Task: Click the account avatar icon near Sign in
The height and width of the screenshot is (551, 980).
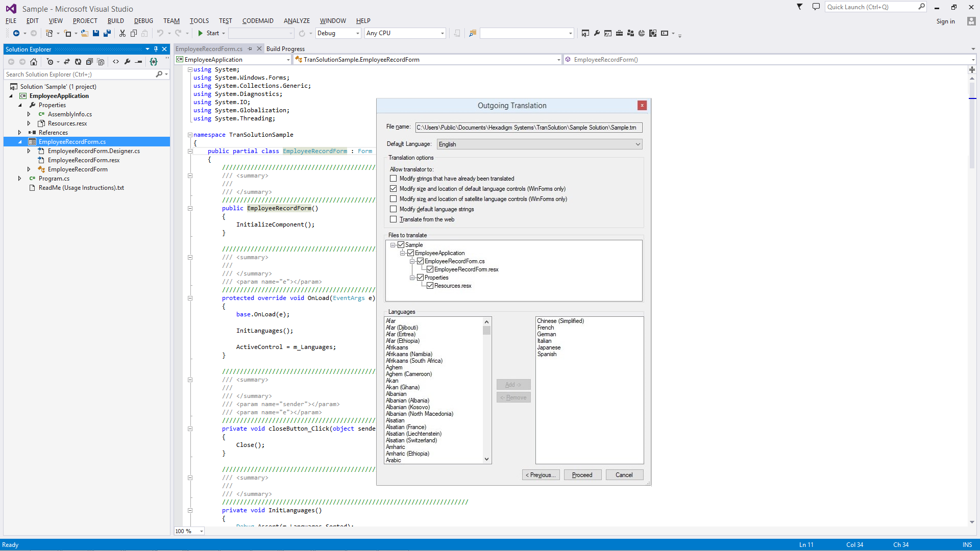Action: pyautogui.click(x=971, y=21)
